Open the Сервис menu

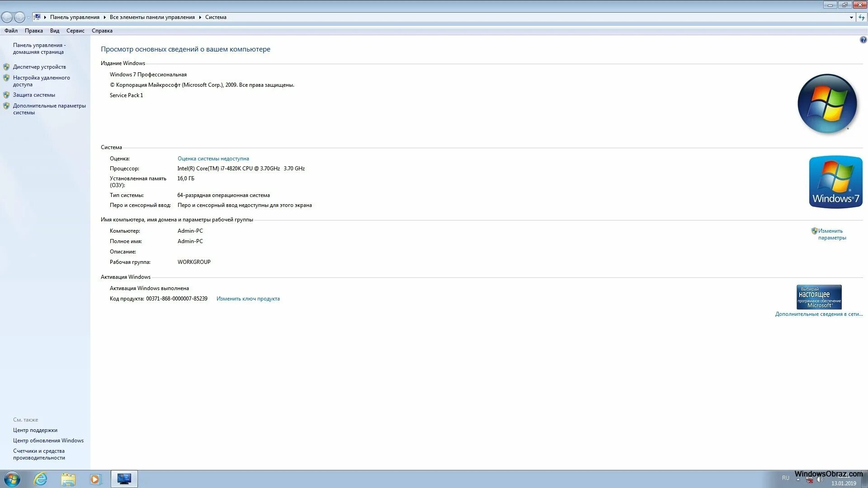75,31
